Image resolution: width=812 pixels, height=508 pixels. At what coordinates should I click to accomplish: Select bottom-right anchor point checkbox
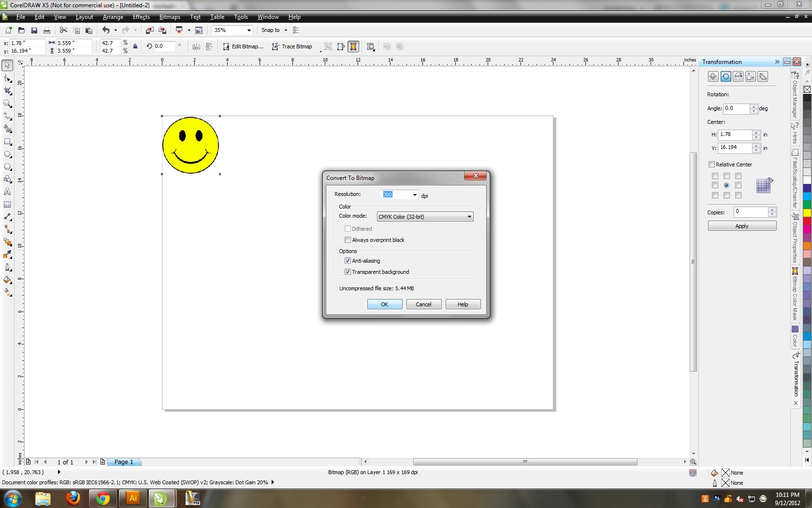point(738,195)
